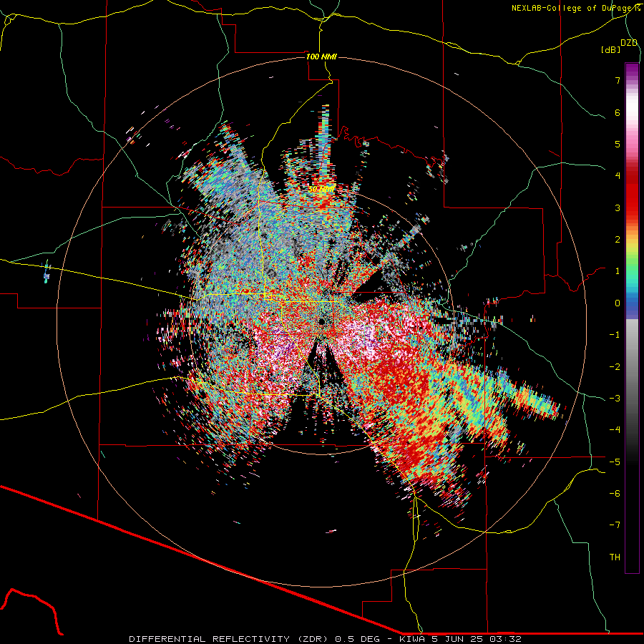Click the ZDR color scale bar
This screenshot has width=644, height=644.
tap(632, 318)
